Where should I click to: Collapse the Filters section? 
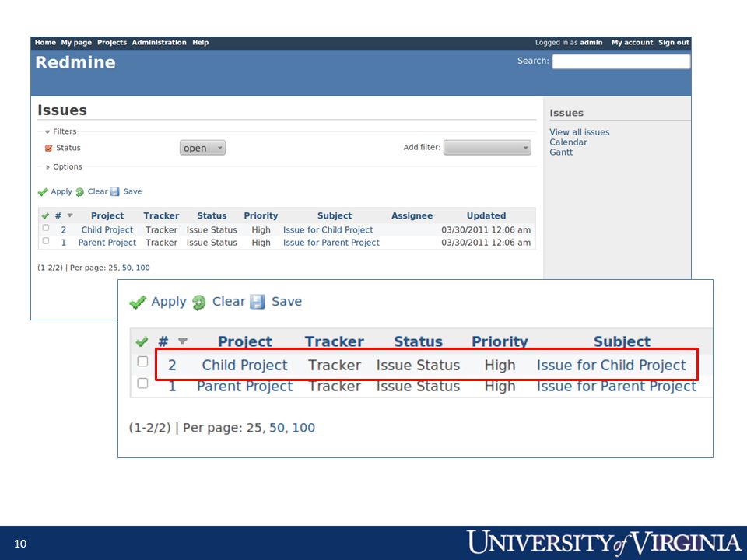(61, 131)
